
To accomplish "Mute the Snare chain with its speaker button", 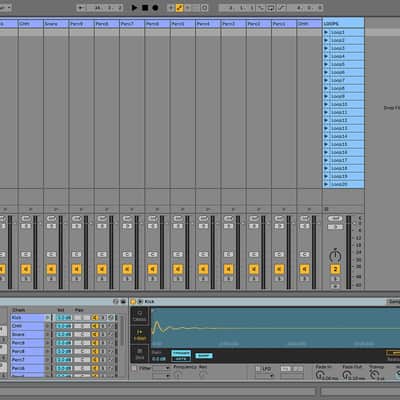I will (x=95, y=334).
